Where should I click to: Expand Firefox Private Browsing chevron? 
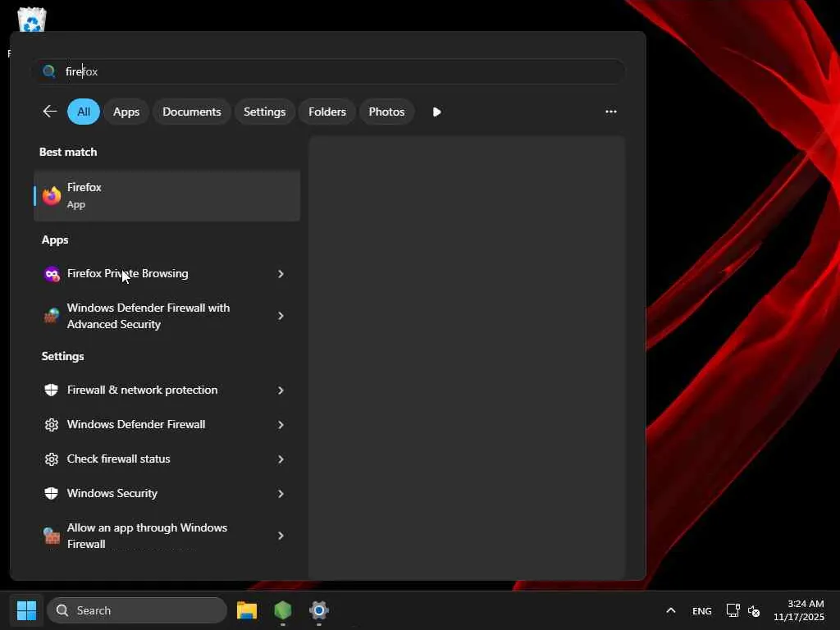281,274
